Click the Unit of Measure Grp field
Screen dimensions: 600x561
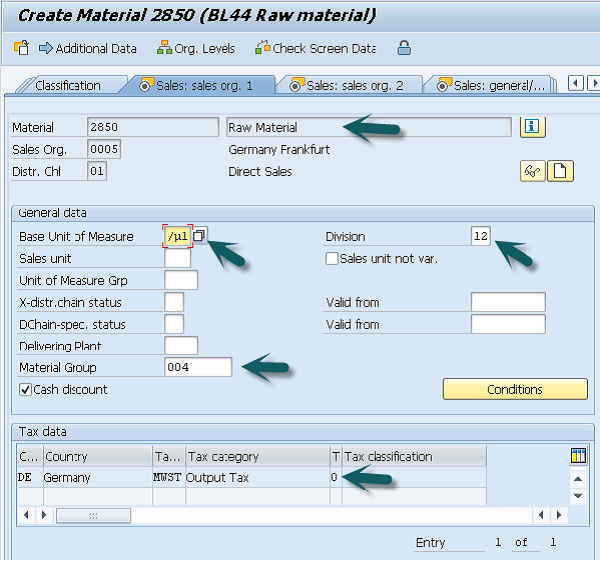181,280
